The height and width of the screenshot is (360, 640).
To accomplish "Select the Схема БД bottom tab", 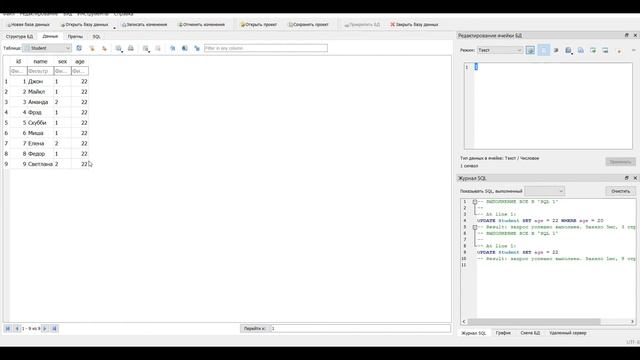I will pyautogui.click(x=530, y=333).
